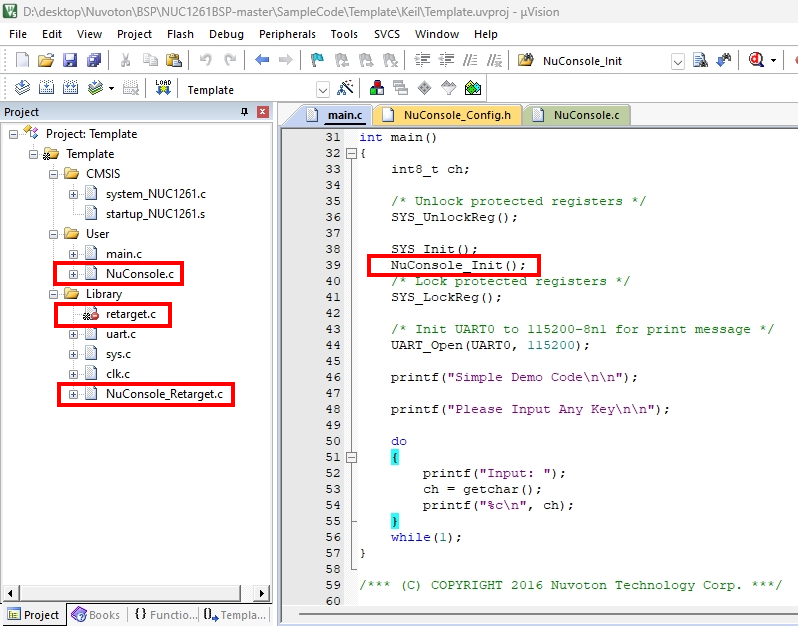Copy selection with the Copy icon
Viewport: 798px width, 626px height.
(x=150, y=60)
